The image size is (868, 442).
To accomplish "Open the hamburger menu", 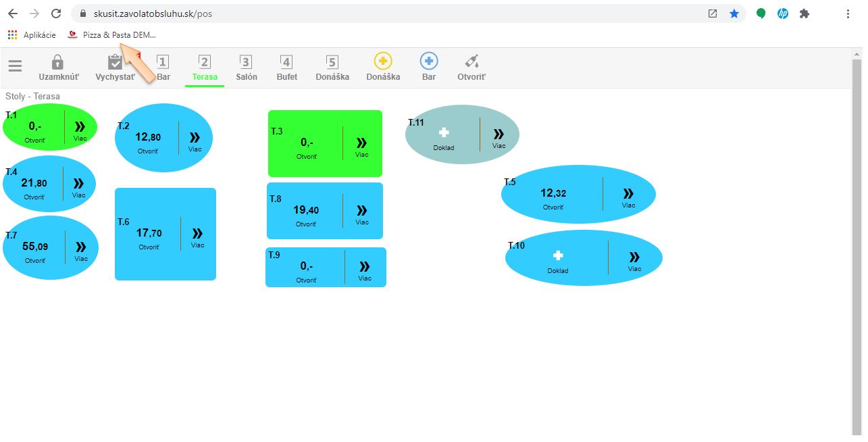I will [15, 66].
